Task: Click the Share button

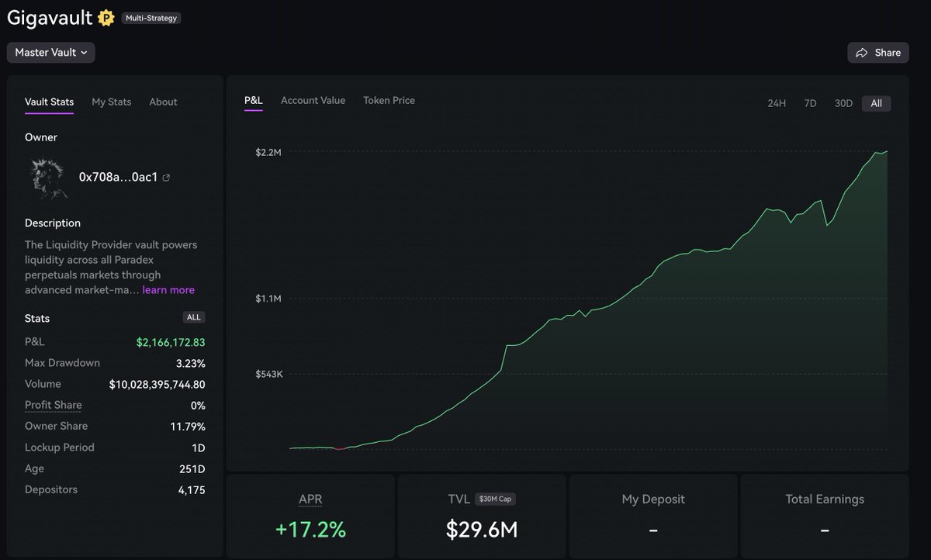Action: point(878,53)
